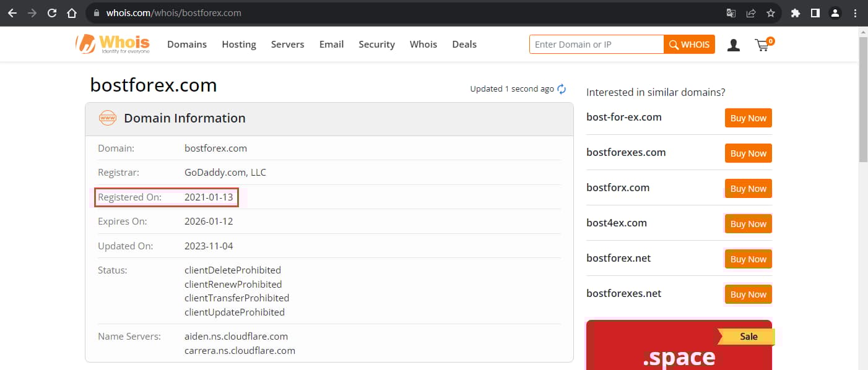Open the browser three-dot menu
The height and width of the screenshot is (370, 868).
(855, 12)
